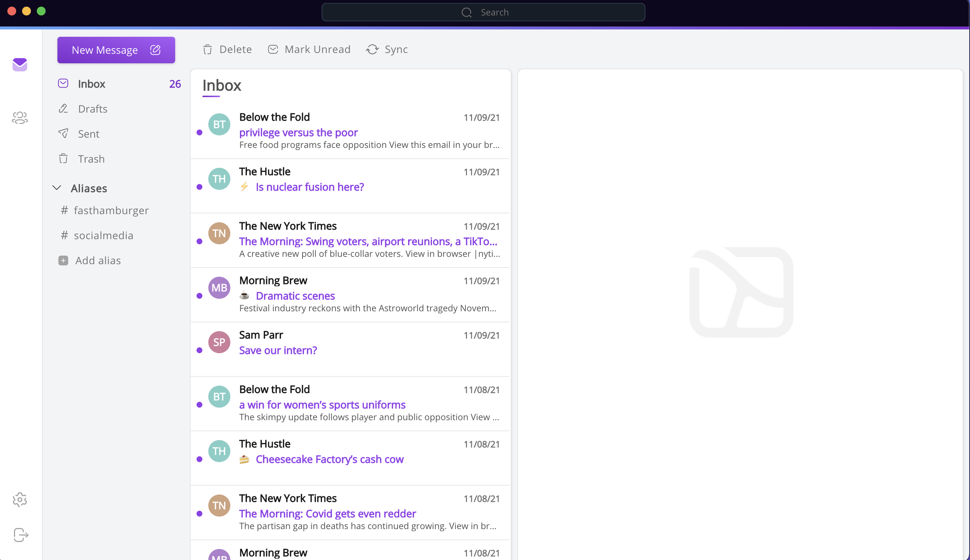970x560 pixels.
Task: Open the contacts people icon
Action: (x=20, y=118)
